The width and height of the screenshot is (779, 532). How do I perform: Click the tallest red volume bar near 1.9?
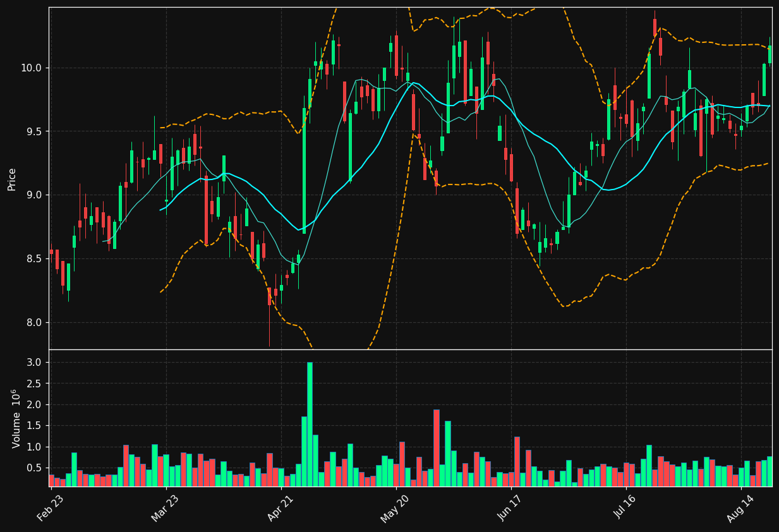437,448
